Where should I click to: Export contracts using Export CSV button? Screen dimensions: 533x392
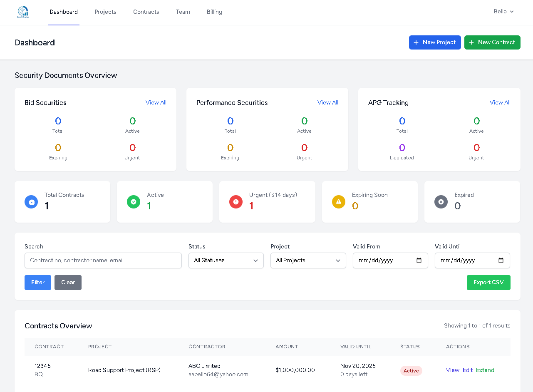tap(488, 283)
